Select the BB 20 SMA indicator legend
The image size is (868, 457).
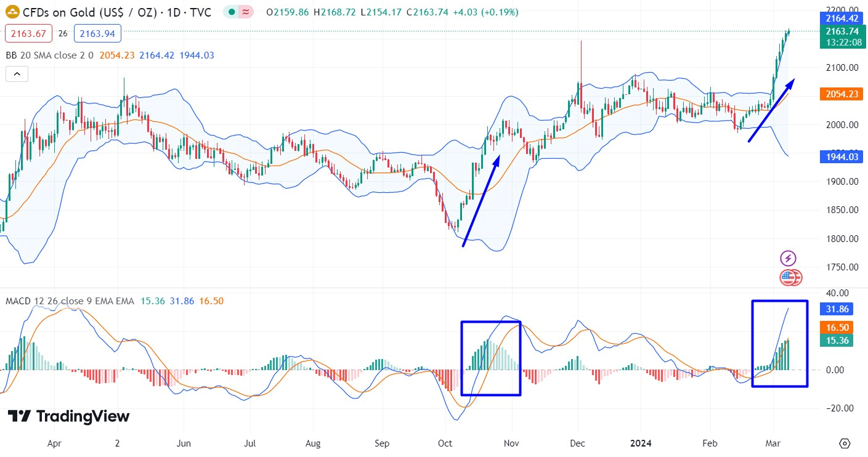(x=49, y=55)
